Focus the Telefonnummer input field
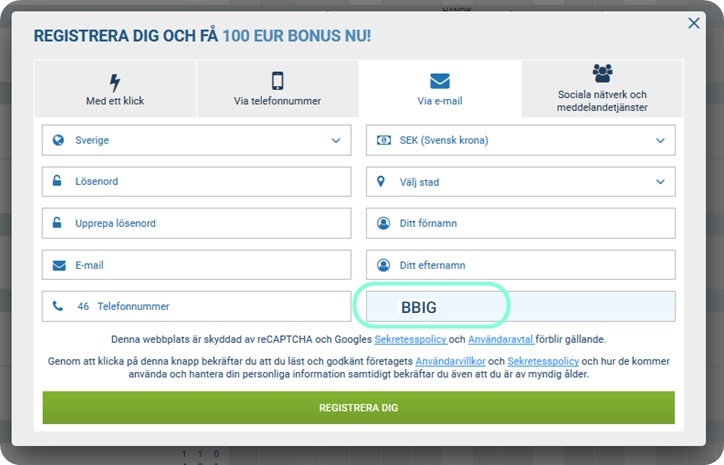The width and height of the screenshot is (724, 465). point(196,306)
